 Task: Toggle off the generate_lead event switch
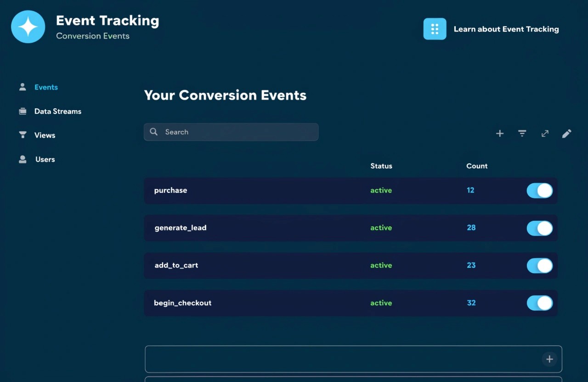(540, 228)
